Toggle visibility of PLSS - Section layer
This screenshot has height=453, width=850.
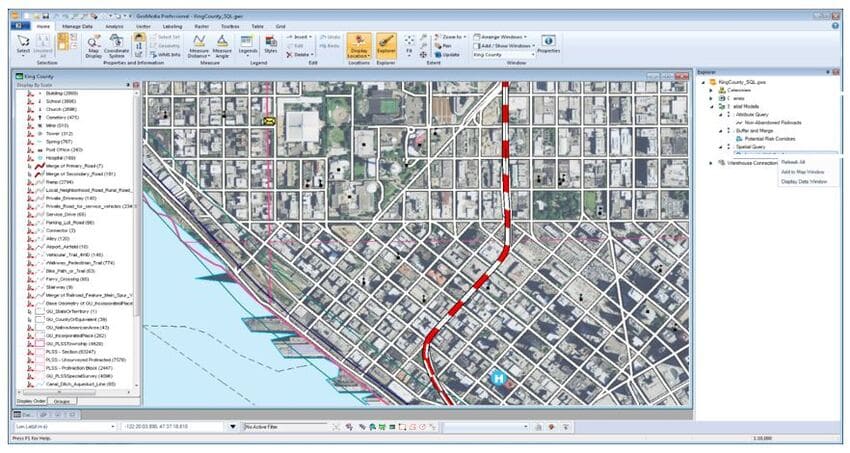pyautogui.click(x=31, y=351)
